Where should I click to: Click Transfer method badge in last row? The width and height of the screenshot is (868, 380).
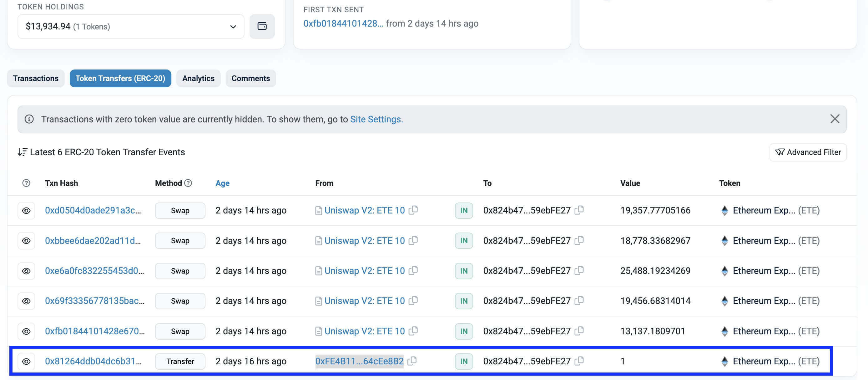[180, 362]
